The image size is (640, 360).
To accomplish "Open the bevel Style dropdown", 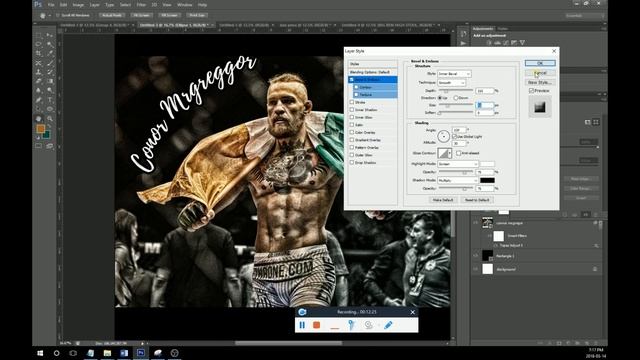I will (454, 74).
